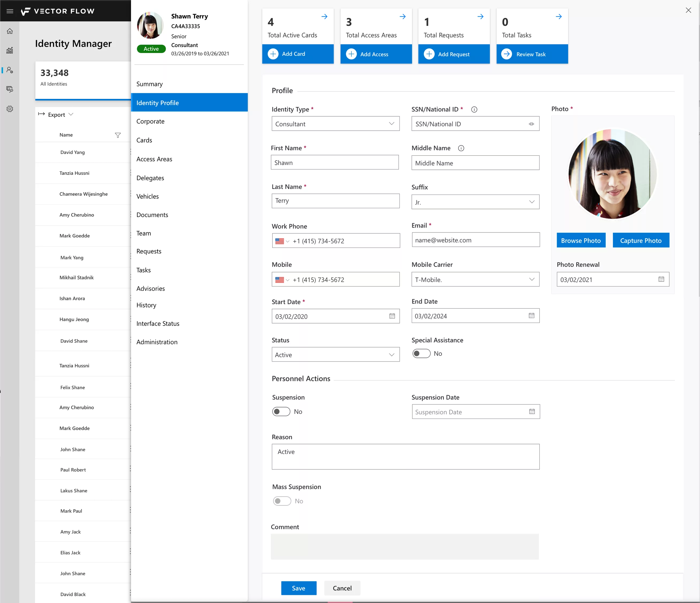Click the Total Active Cards arrow
The height and width of the screenshot is (603, 700).
tap(324, 17)
